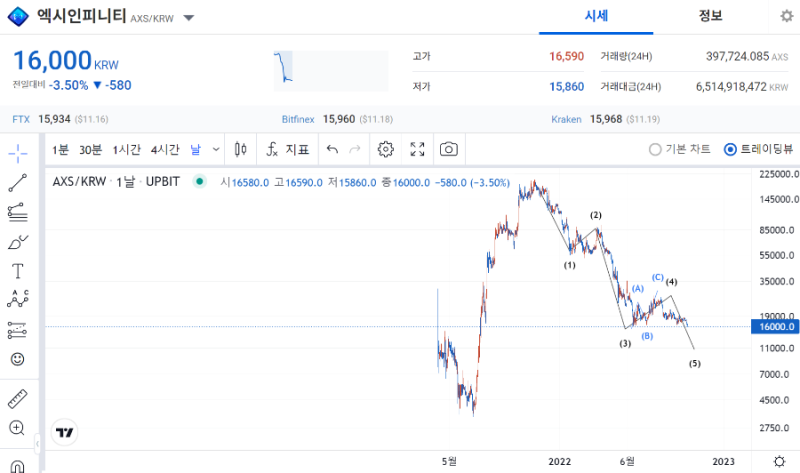
Task: Click the 2022 date axis label
Action: [560, 462]
